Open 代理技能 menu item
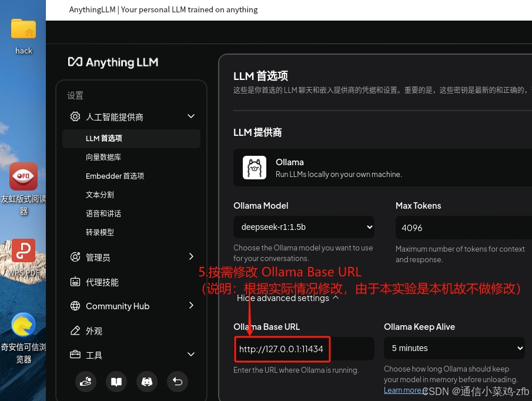The image size is (532, 401). coord(102,282)
